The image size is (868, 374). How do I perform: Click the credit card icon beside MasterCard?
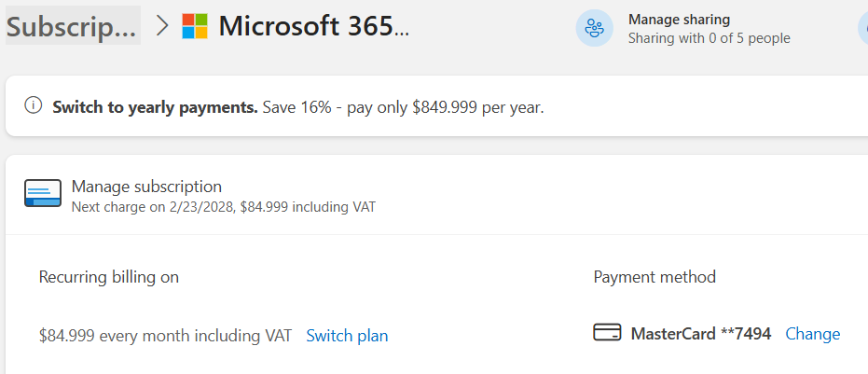pos(607,332)
